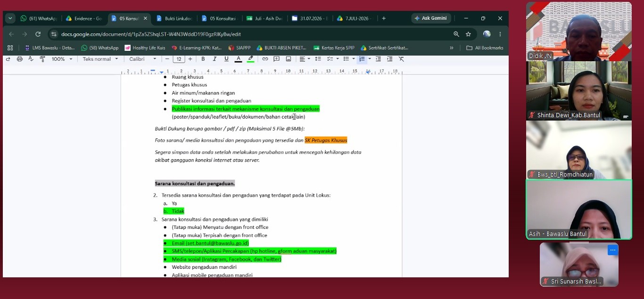This screenshot has width=644, height=299.
Task: Open the Chrome profile avatar
Action: click(487, 34)
